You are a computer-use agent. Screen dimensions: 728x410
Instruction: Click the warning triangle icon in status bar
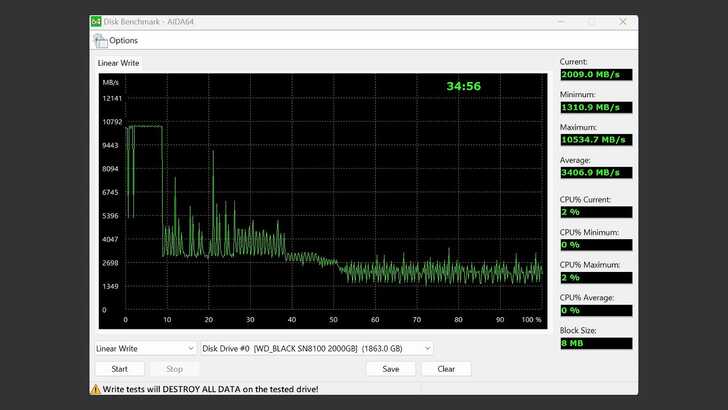point(96,387)
